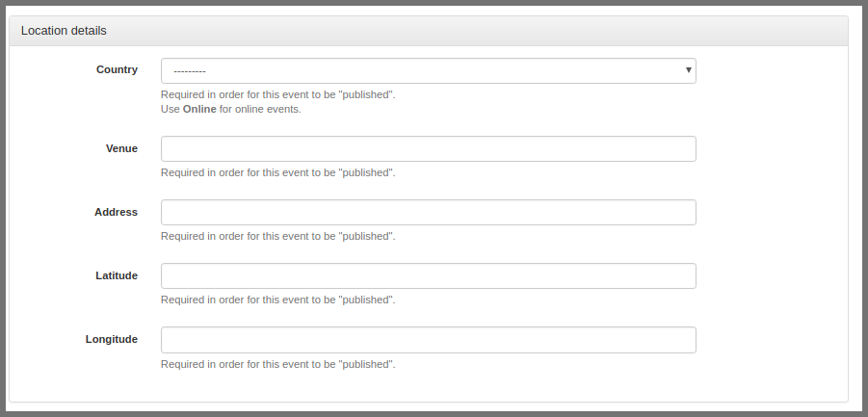This screenshot has width=868, height=417.
Task: Click the Address field label
Action: click(x=116, y=212)
